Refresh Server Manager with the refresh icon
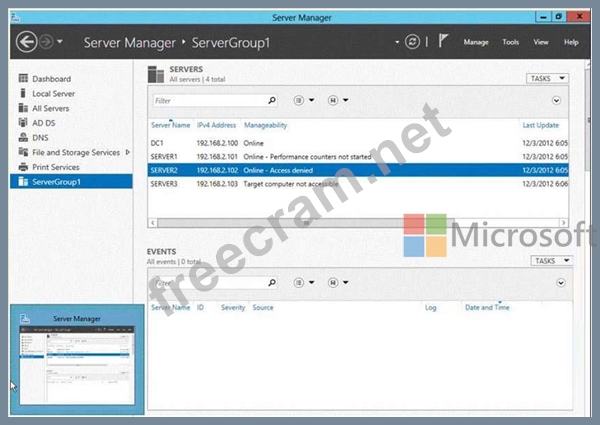The image size is (600, 425). click(x=412, y=41)
